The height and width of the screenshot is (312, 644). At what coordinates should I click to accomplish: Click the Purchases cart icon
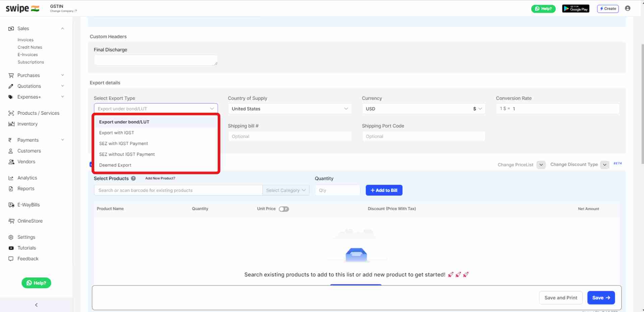tap(11, 75)
